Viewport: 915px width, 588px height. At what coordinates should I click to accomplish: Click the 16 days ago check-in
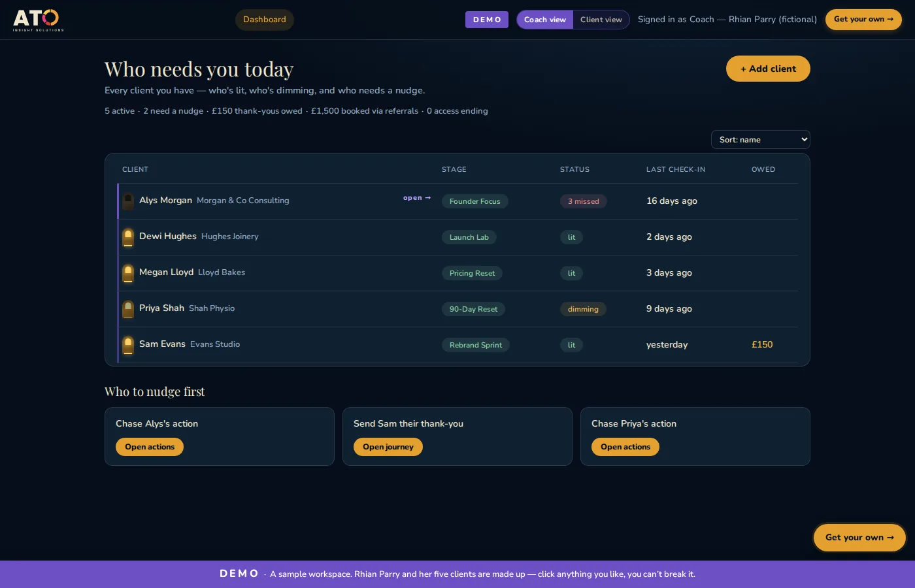point(672,201)
